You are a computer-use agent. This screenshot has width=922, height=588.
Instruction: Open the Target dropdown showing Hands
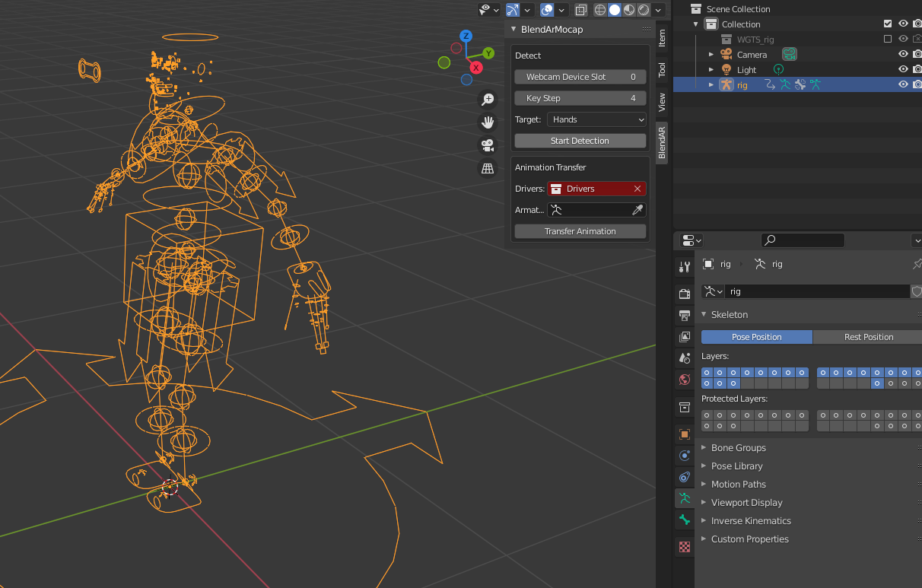click(x=596, y=119)
